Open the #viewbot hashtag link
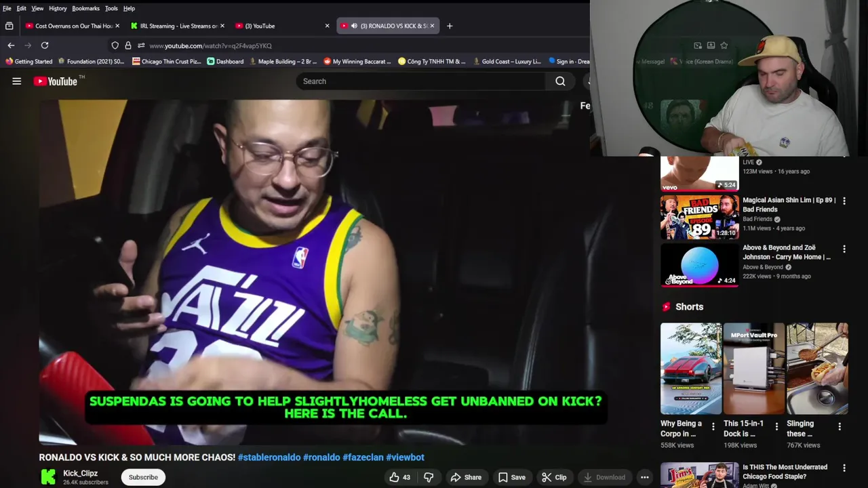This screenshot has height=488, width=868. pyautogui.click(x=405, y=457)
